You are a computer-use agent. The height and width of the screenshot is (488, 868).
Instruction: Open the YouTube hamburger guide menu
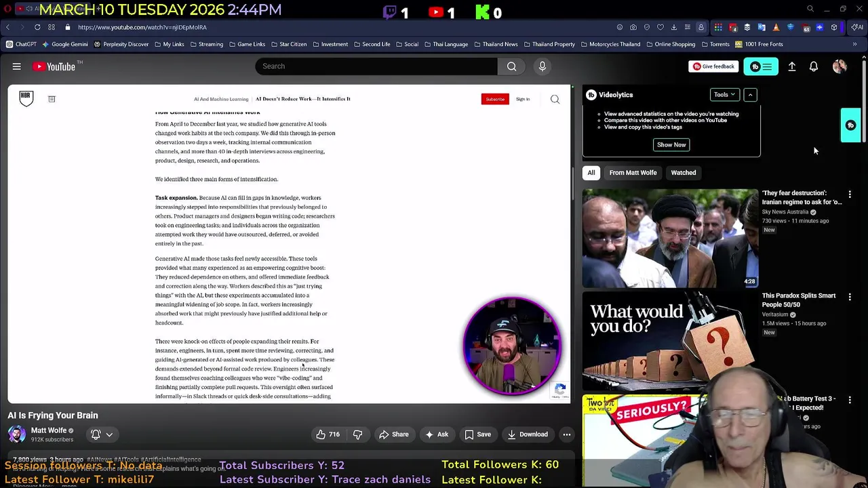(x=16, y=66)
